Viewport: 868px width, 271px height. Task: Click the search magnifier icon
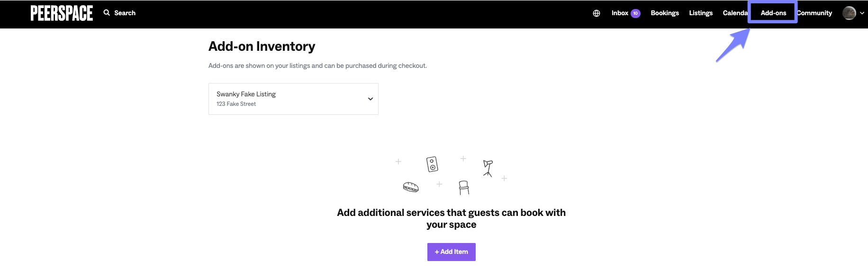(x=107, y=13)
